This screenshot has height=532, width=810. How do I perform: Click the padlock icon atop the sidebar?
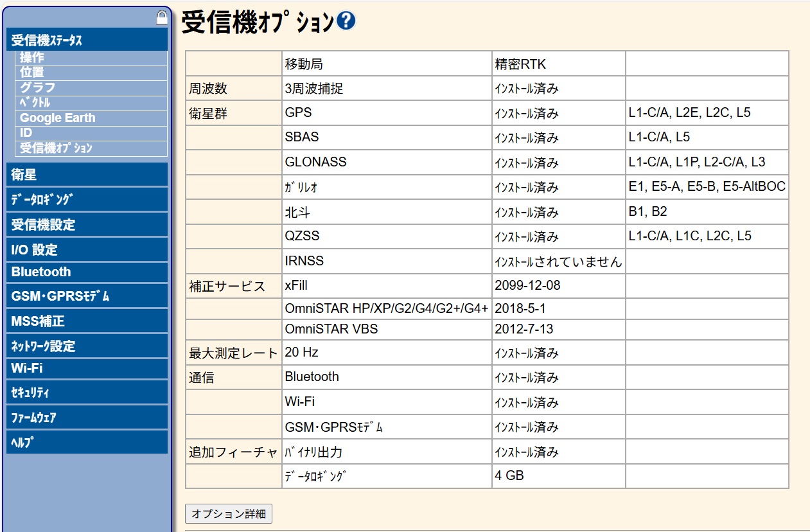click(162, 18)
